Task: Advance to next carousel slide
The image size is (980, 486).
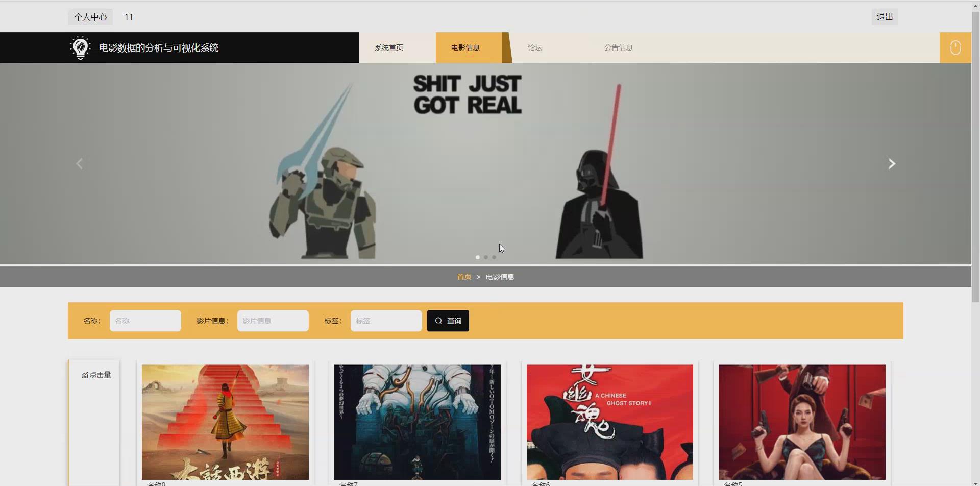Action: coord(892,164)
